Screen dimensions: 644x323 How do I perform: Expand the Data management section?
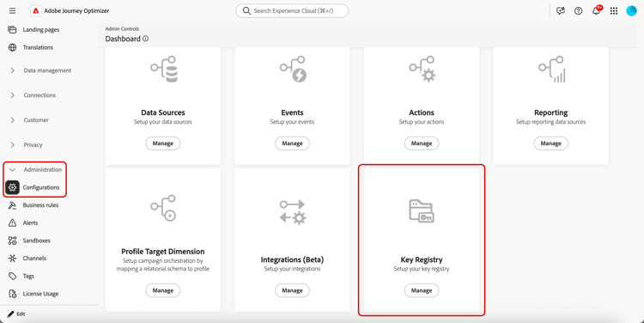click(12, 70)
